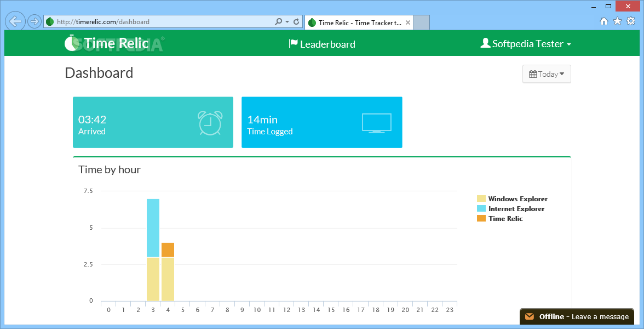Screen dimensions: 644x329
Task: Click the 2.5 y-axis label
Action: click(88, 264)
